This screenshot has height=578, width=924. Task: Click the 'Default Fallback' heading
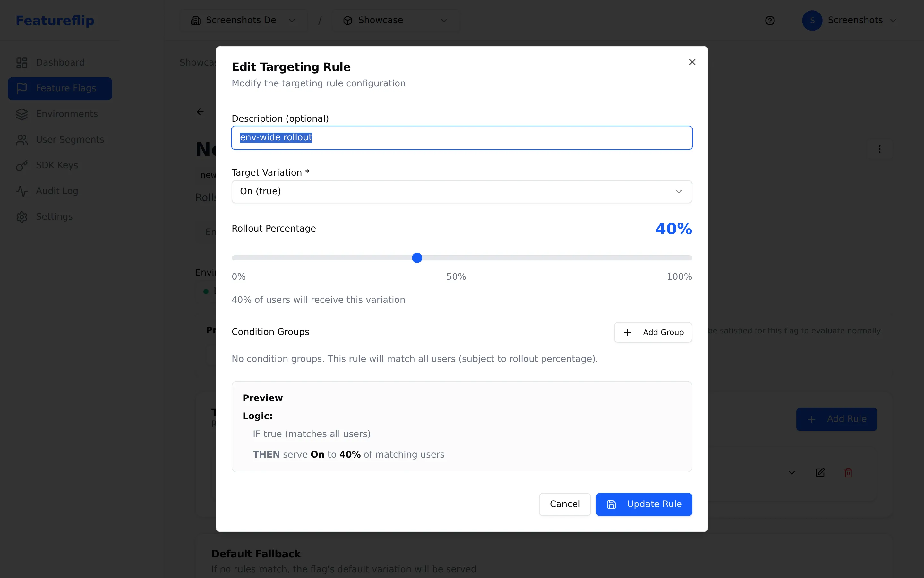pyautogui.click(x=256, y=554)
